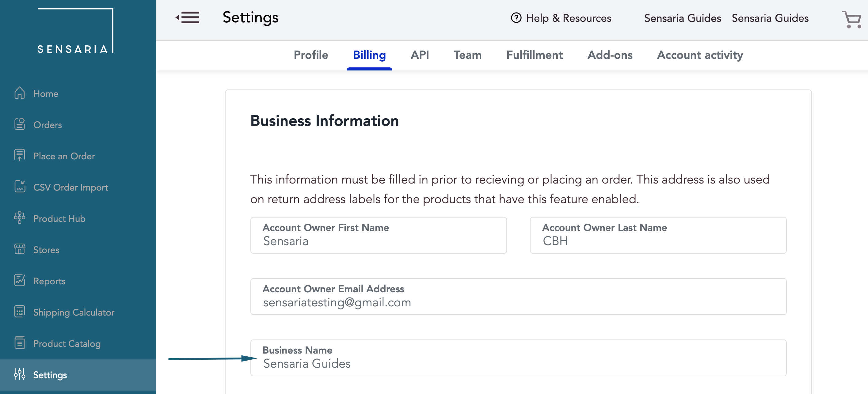
Task: Click the Place an Order icon
Action: (x=20, y=155)
